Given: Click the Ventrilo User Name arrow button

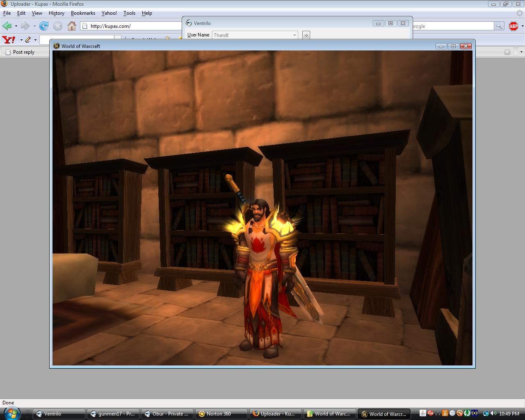Looking at the screenshot, I should 306,35.
